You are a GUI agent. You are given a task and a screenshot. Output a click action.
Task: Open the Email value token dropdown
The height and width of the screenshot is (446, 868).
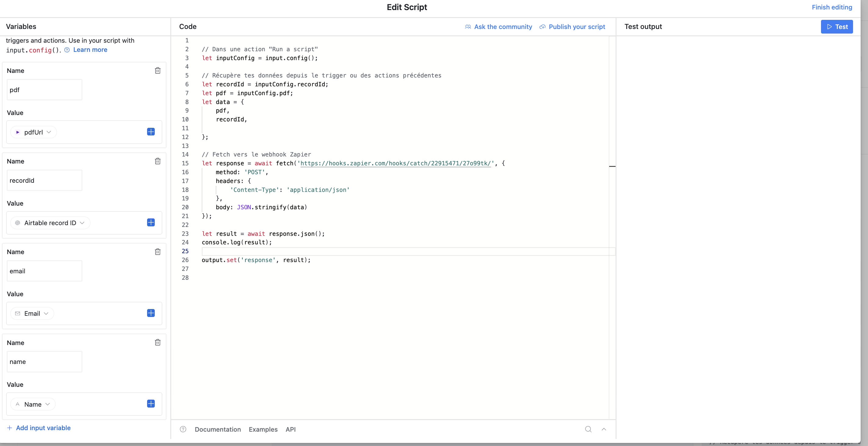coord(33,313)
